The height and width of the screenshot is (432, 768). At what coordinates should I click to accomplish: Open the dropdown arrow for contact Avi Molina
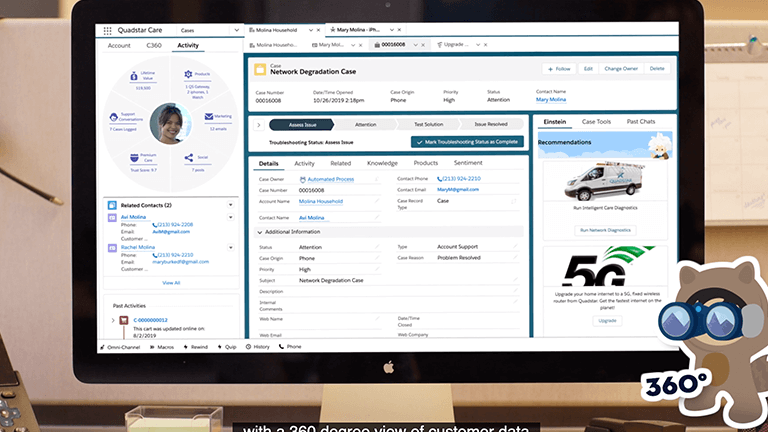coord(230,216)
